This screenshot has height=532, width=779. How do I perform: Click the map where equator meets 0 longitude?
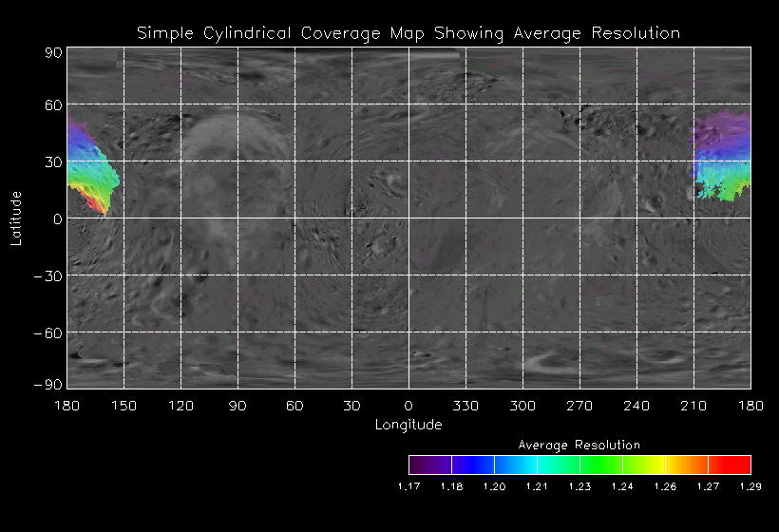[408, 218]
